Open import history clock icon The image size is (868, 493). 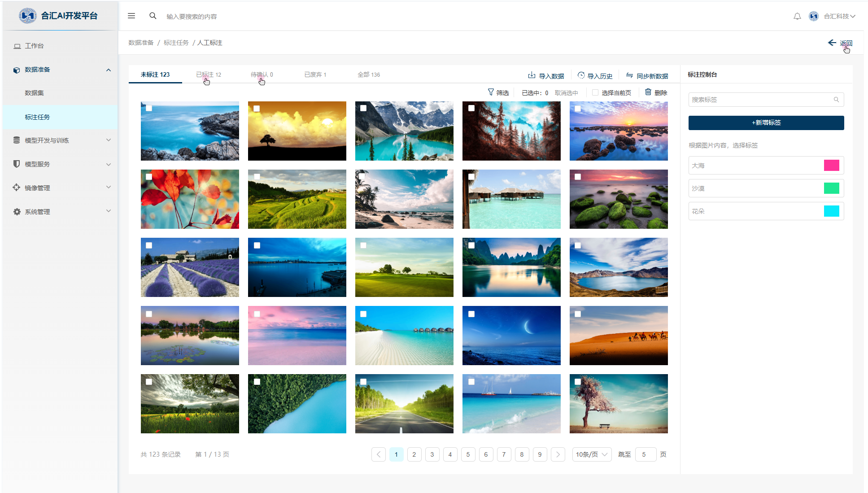pyautogui.click(x=581, y=75)
